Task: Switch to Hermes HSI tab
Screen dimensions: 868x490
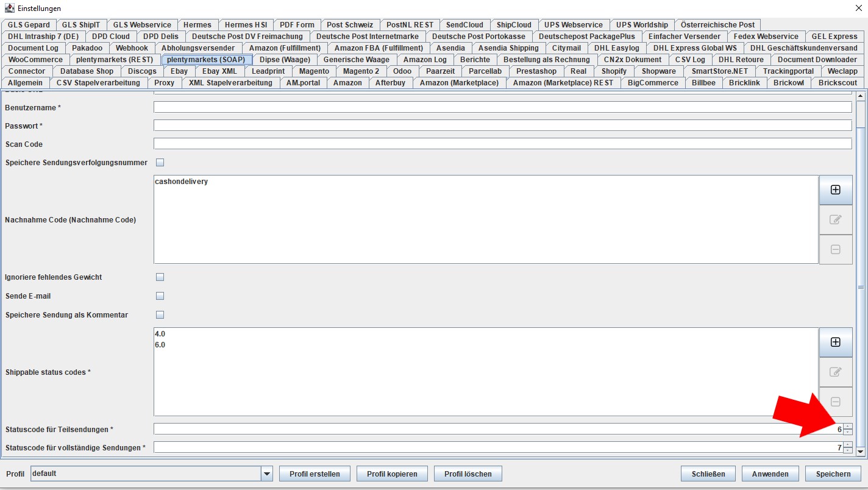Action: click(x=246, y=25)
